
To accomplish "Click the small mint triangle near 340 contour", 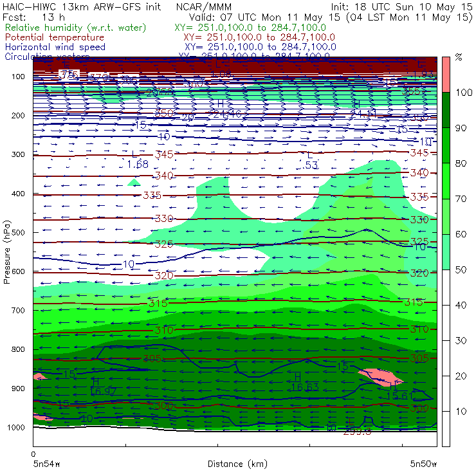I will pos(134,183).
